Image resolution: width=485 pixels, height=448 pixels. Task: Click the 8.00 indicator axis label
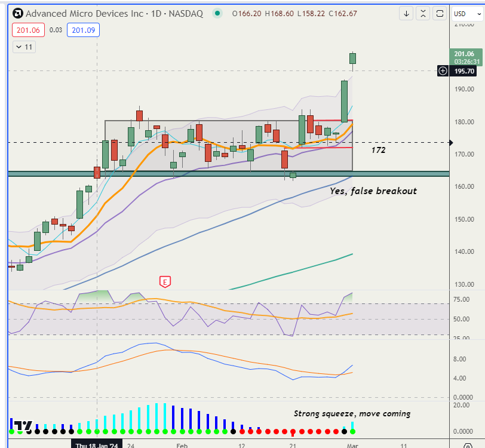coord(460,359)
